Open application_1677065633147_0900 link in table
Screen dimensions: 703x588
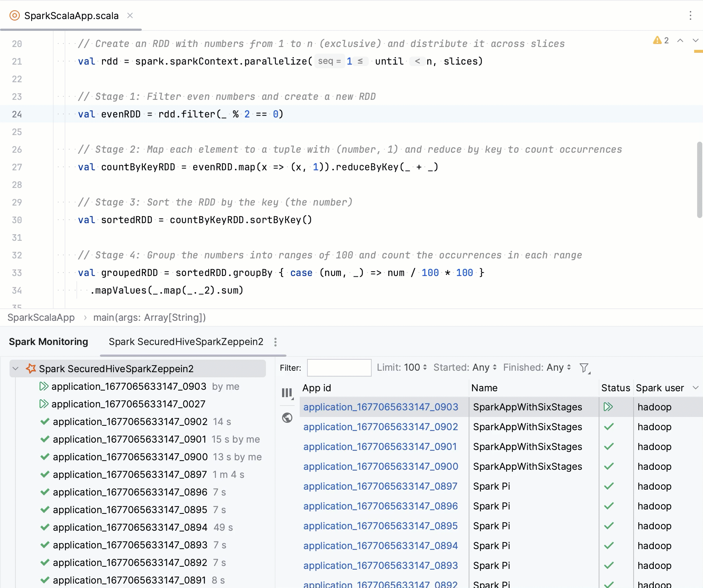[x=381, y=467]
